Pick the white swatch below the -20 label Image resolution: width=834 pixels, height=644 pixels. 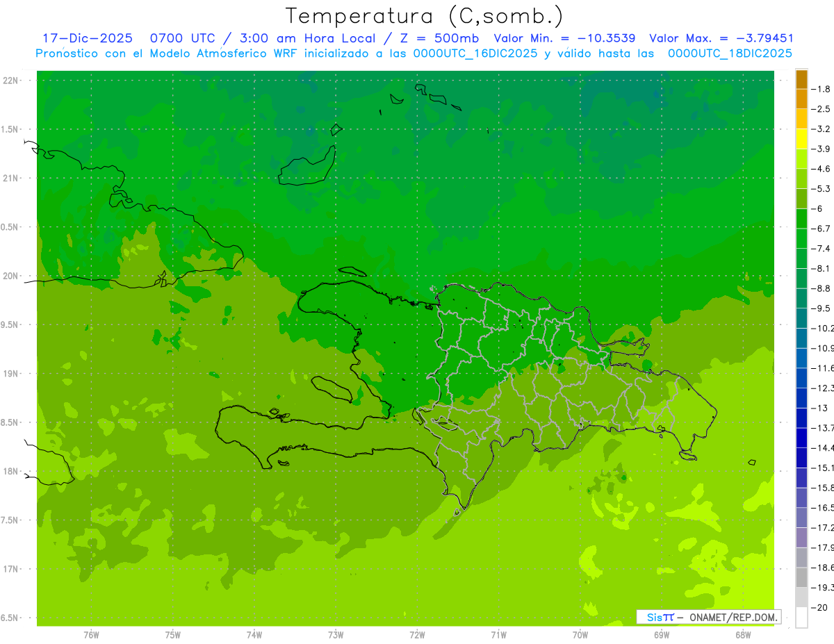click(802, 617)
